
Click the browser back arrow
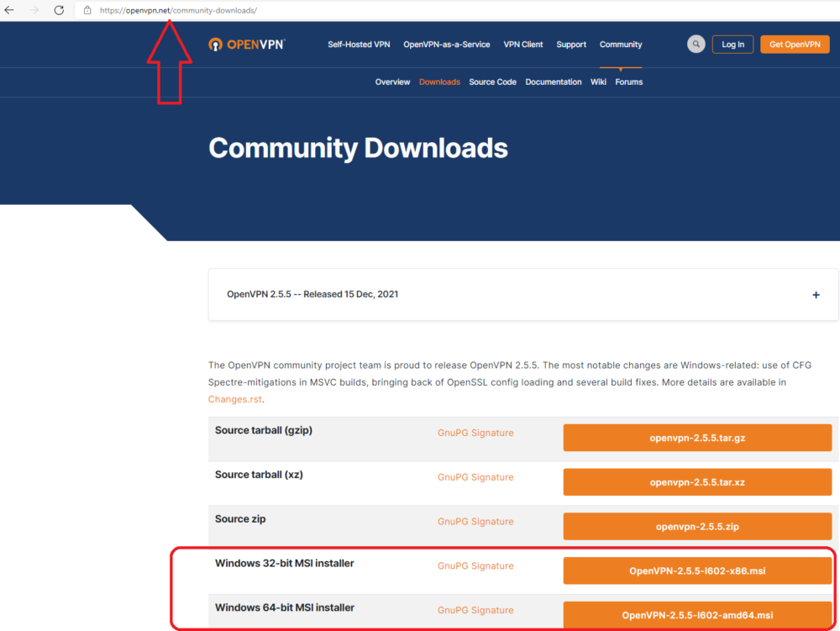click(x=9, y=10)
